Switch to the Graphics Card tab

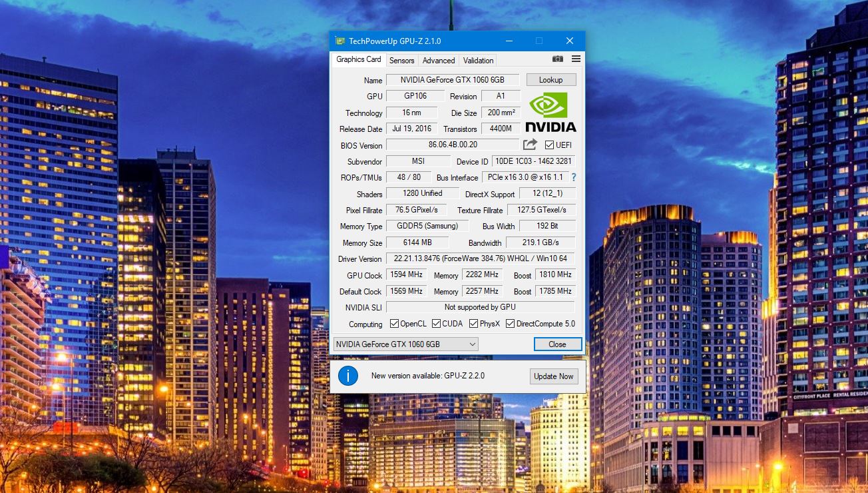[359, 59]
